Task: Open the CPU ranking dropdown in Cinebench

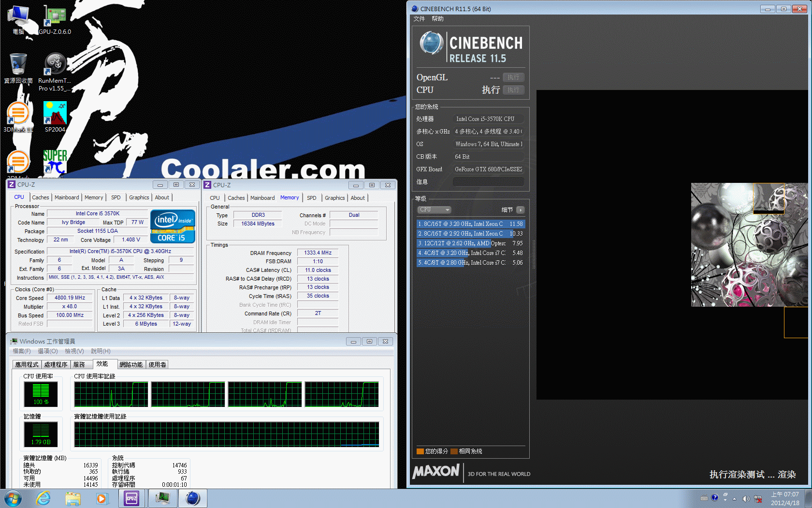Action: coord(434,209)
